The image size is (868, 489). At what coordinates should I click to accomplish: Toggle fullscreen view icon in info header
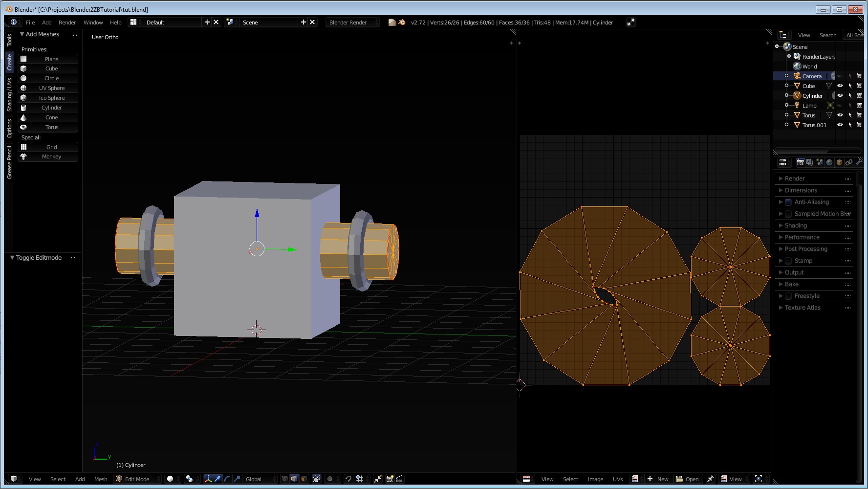tap(631, 22)
